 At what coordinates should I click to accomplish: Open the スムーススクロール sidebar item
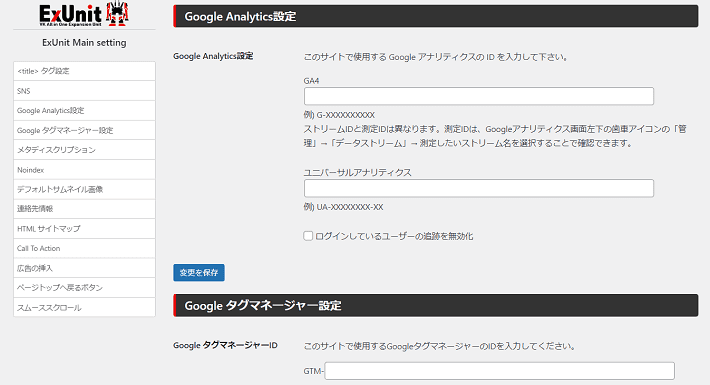point(84,308)
